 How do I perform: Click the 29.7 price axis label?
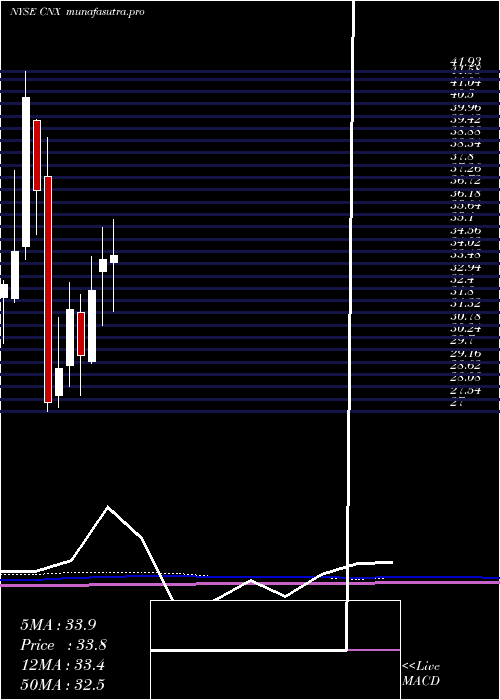(460, 341)
